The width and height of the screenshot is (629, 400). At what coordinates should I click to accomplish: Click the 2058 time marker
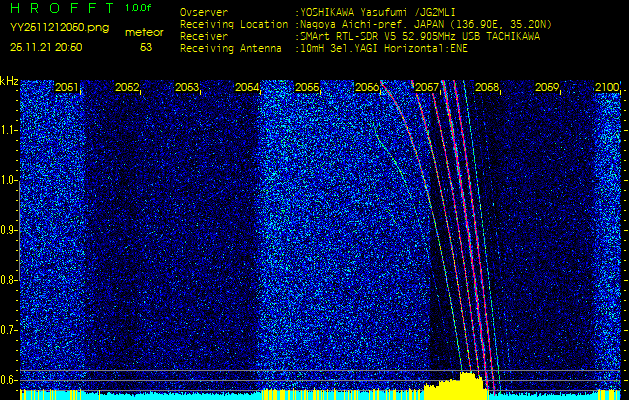click(x=487, y=88)
